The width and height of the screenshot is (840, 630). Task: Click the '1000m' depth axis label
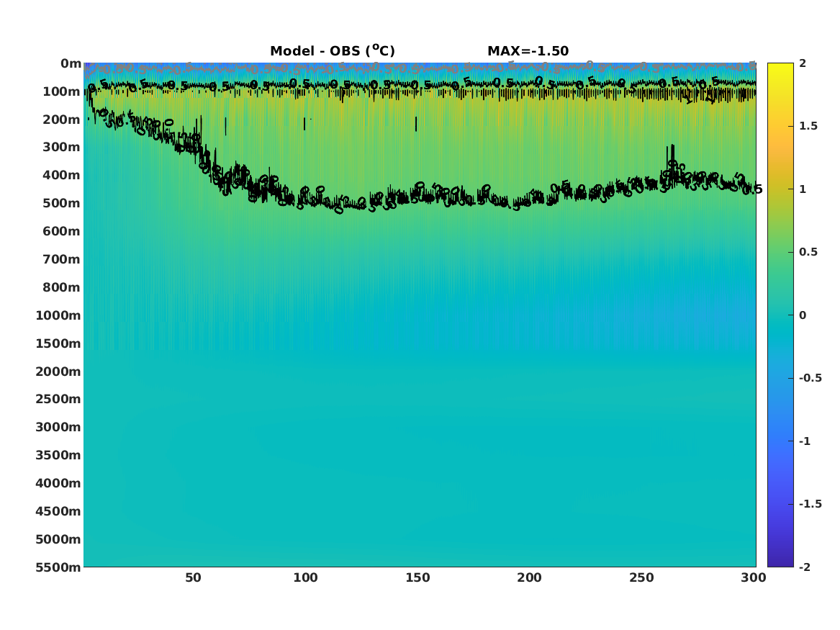tap(58, 315)
